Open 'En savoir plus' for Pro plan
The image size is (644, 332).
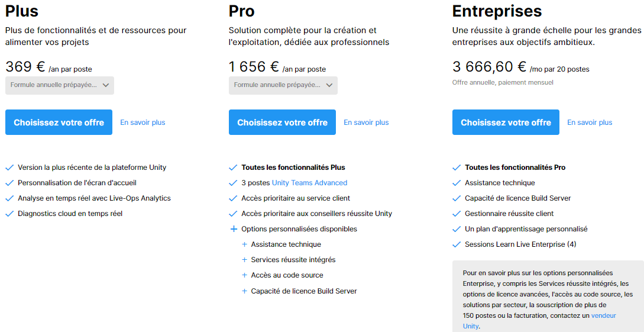366,123
